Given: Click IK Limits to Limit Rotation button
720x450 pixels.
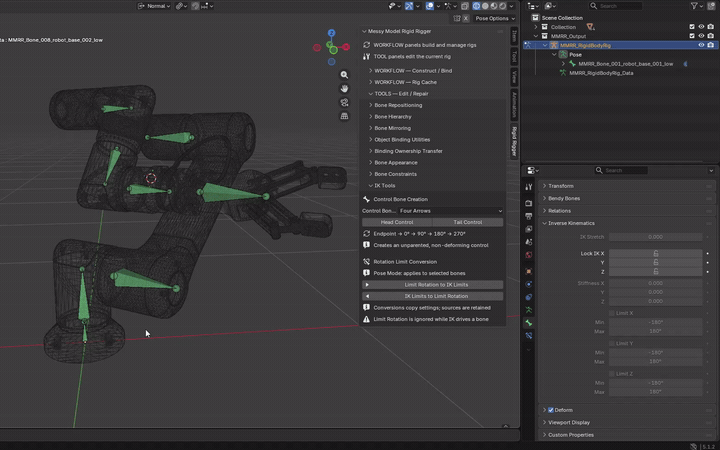Looking at the screenshot, I should [x=433, y=296].
